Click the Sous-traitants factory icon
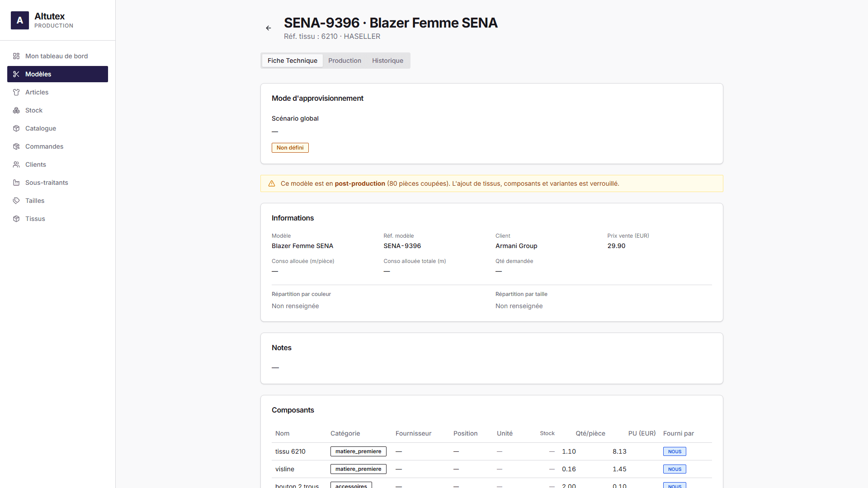Viewport: 868px width, 488px height. tap(16, 183)
